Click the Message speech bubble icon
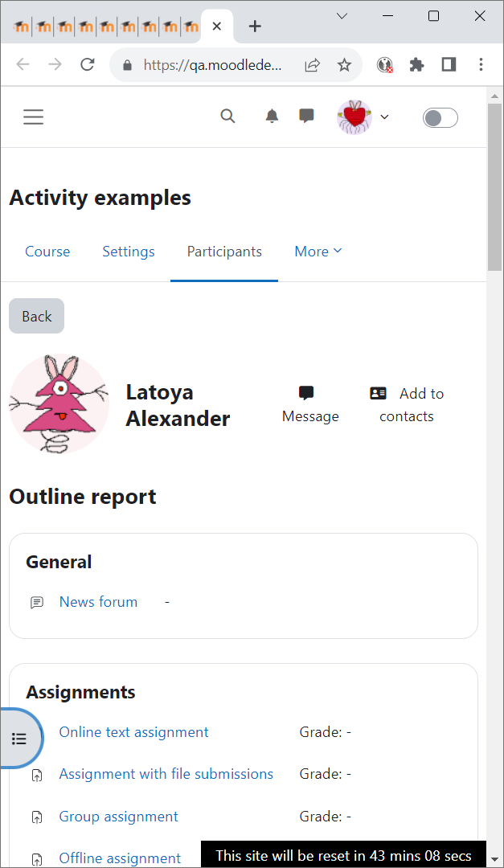The width and height of the screenshot is (504, 868). (x=306, y=393)
